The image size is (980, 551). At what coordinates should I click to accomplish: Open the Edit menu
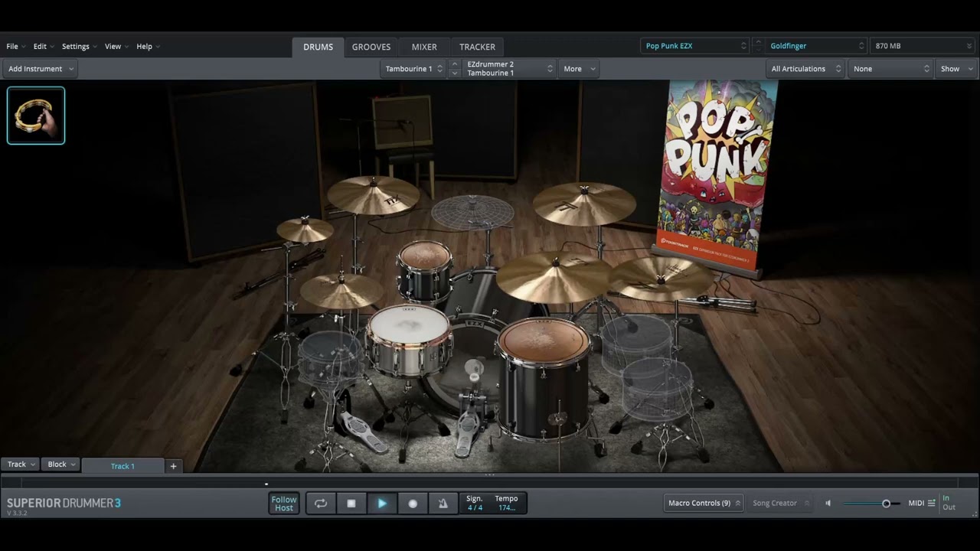pos(43,47)
